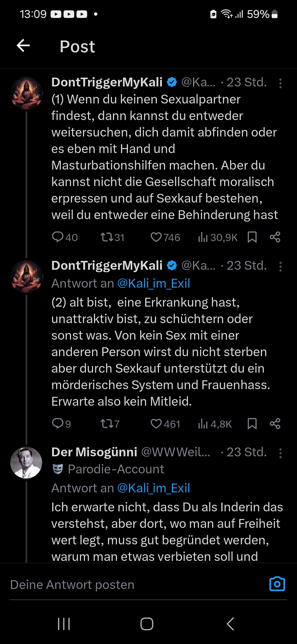Open more options on Der Misogünni reply
The width and height of the screenshot is (297, 644).
[280, 453]
